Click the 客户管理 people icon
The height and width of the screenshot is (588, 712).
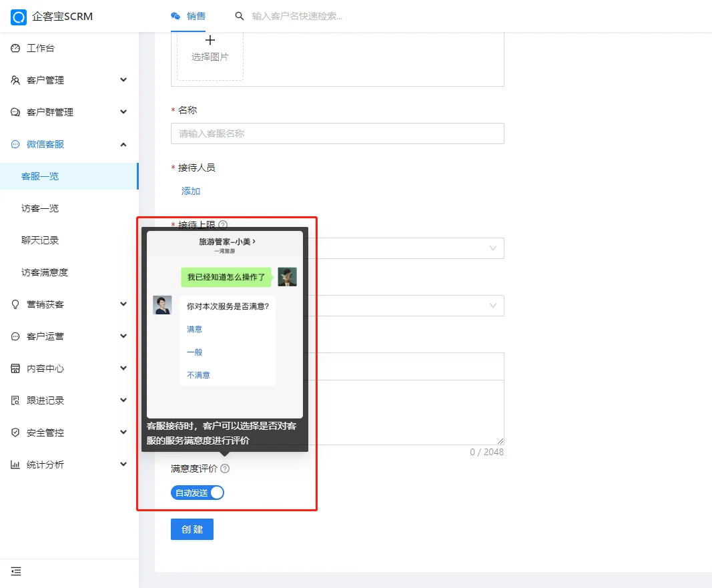pyautogui.click(x=15, y=80)
